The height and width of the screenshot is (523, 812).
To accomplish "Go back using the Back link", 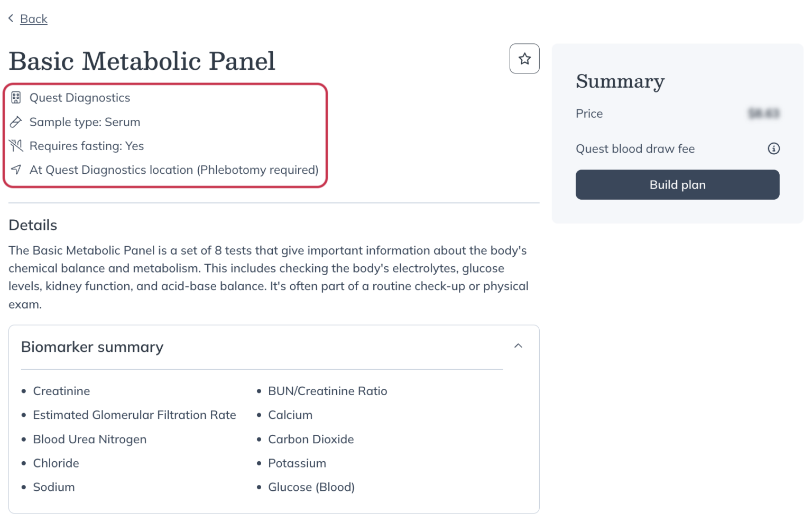I will 34,19.
